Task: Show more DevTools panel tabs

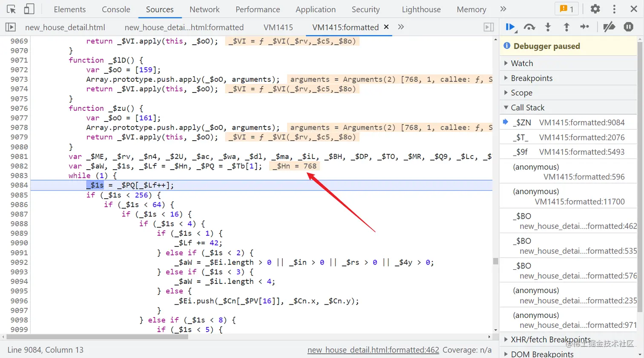Action: click(x=503, y=9)
